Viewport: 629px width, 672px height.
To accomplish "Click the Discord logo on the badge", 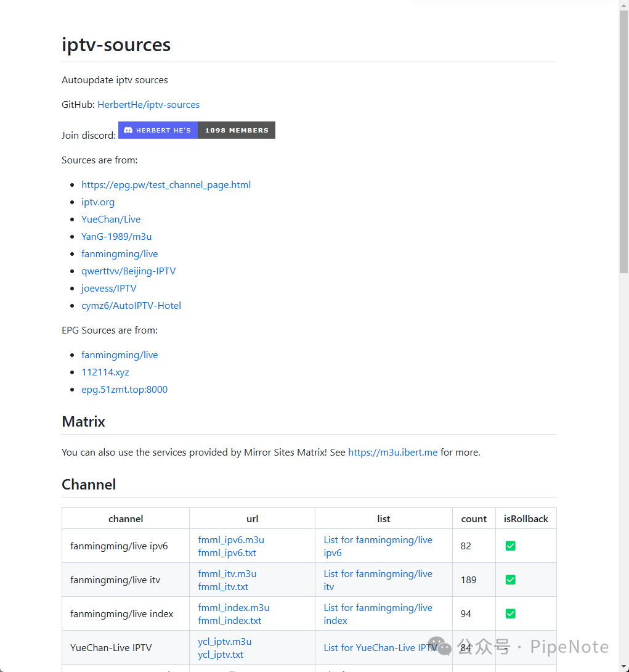I will (x=128, y=130).
